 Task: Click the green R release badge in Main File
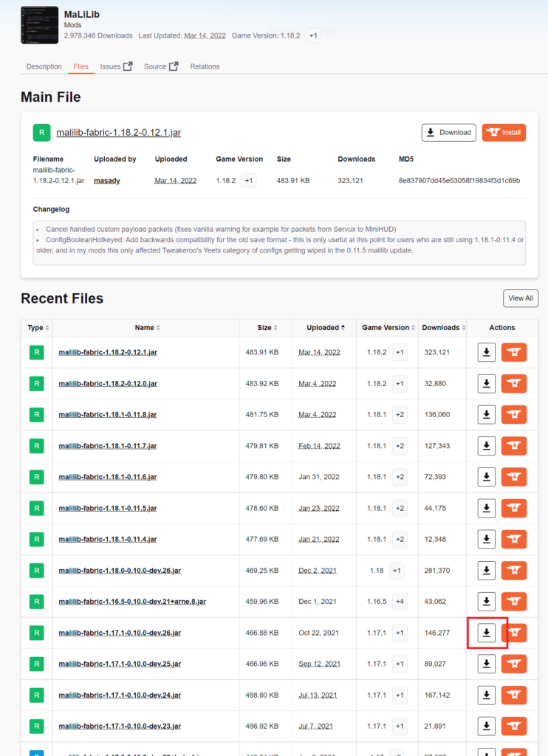(41, 132)
